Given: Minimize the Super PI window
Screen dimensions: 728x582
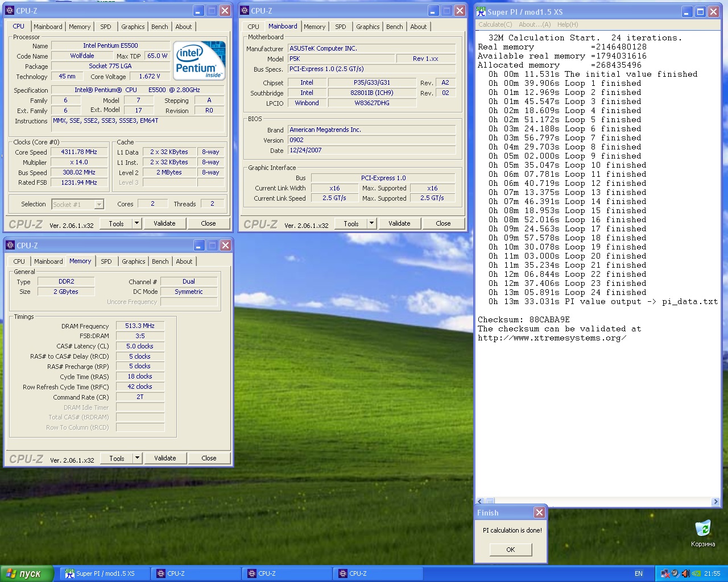Looking at the screenshot, I should point(687,12).
